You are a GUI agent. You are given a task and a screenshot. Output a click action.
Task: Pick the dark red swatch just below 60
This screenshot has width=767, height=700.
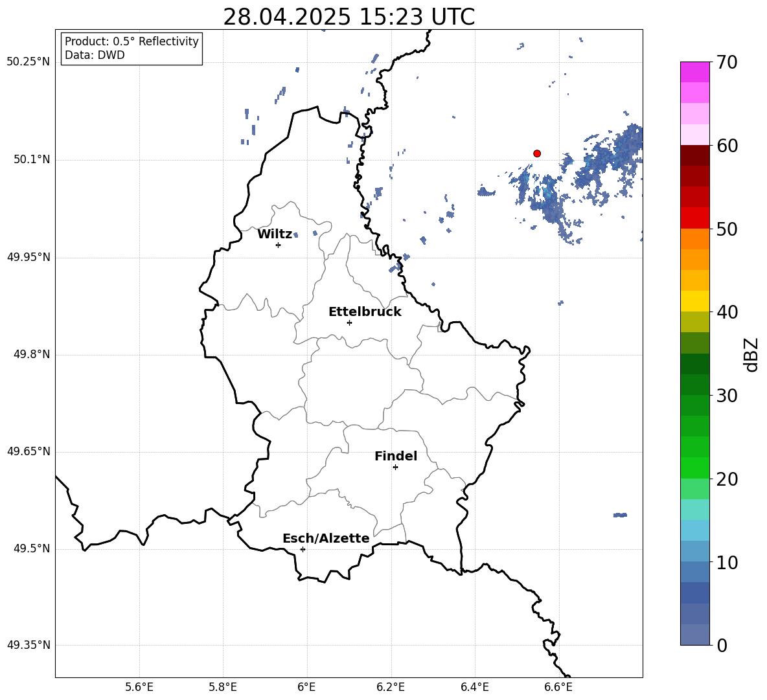click(x=695, y=155)
